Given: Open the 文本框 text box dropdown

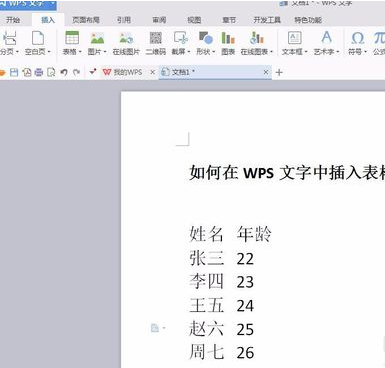Looking at the screenshot, I should point(306,52).
